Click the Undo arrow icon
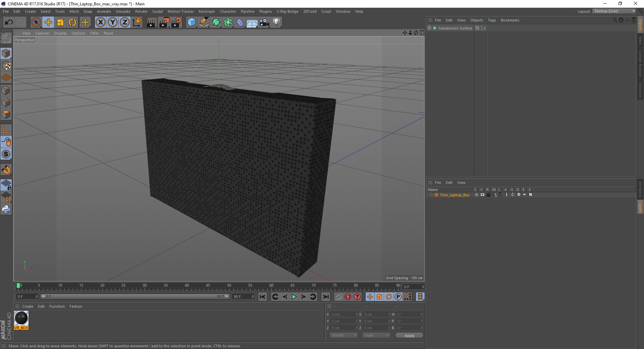 point(9,22)
